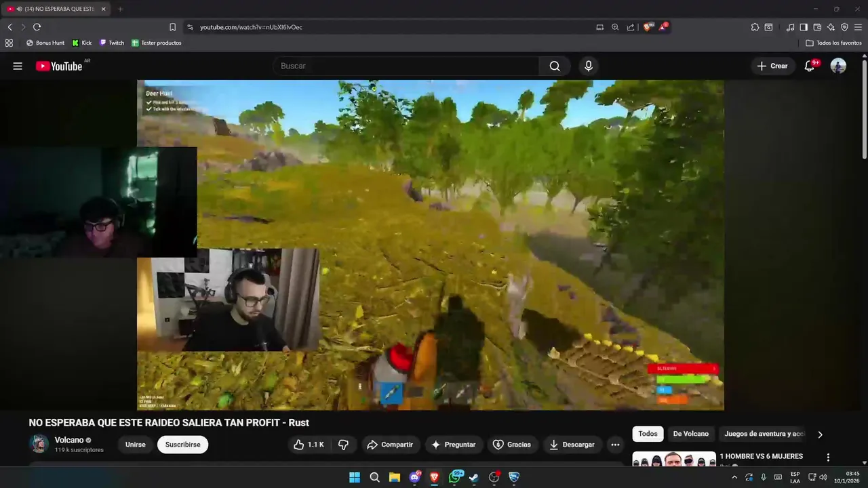Click the address bar URL
The height and width of the screenshot is (488, 868).
(251, 27)
